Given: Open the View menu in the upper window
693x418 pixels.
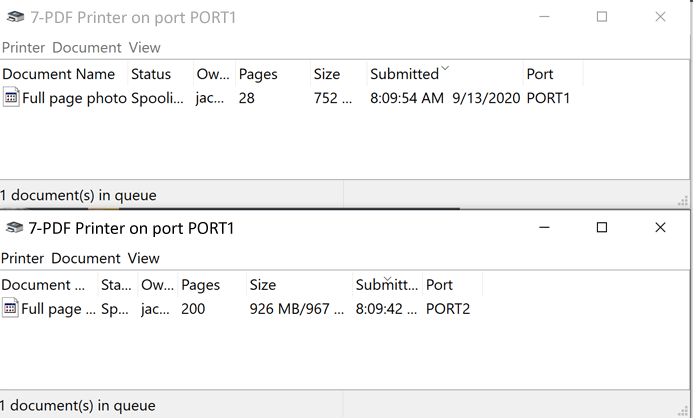Looking at the screenshot, I should [x=144, y=47].
